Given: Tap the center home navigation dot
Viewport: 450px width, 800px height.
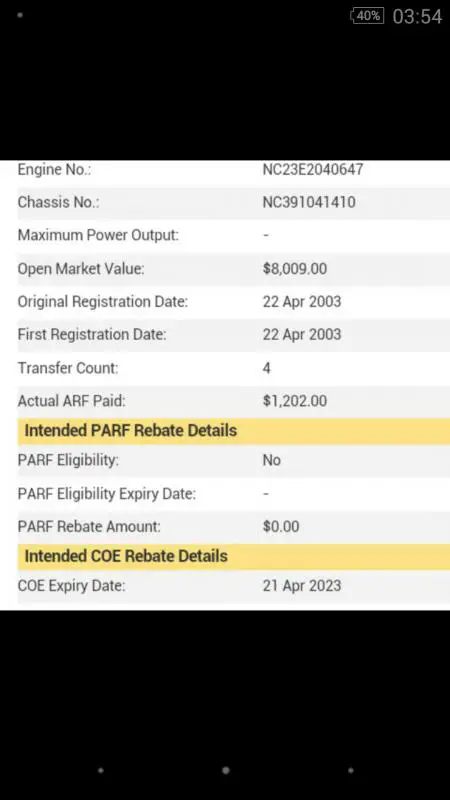Looking at the screenshot, I should point(226,770).
